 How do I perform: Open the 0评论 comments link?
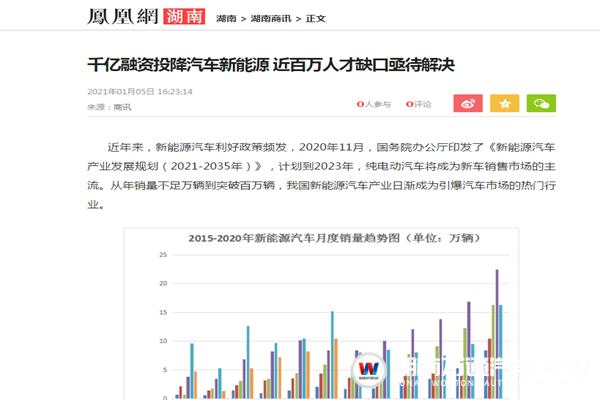coord(419,104)
